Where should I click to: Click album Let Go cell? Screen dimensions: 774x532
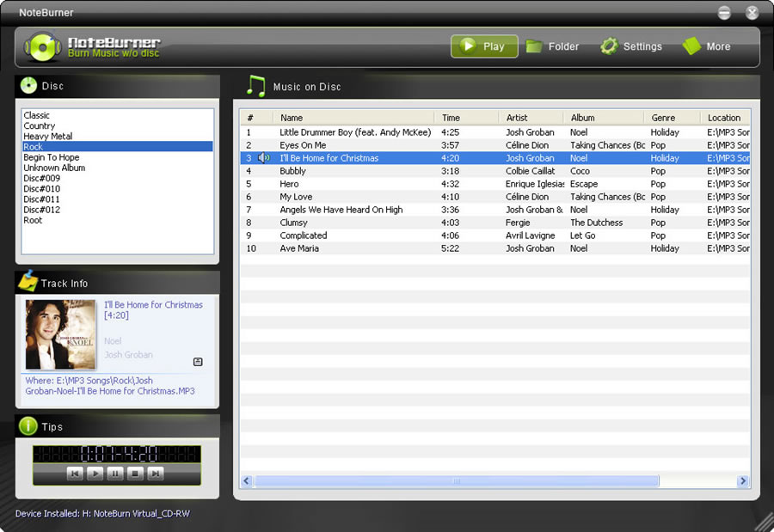[582, 235]
